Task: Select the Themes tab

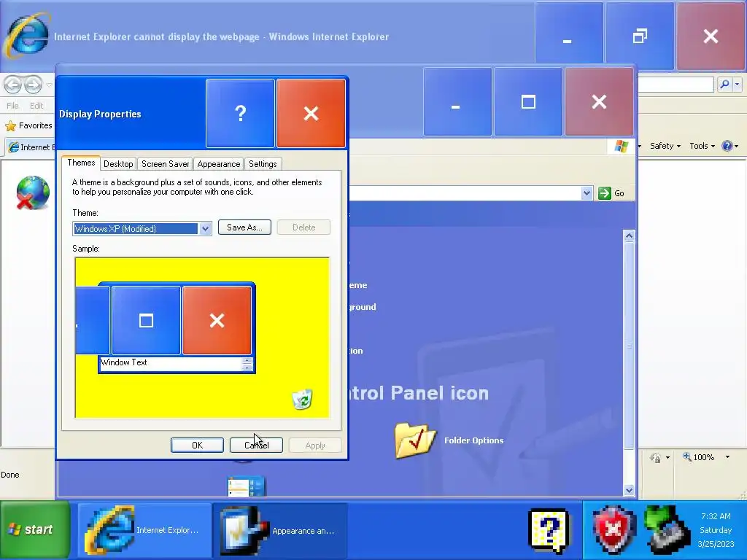Action: pos(81,163)
